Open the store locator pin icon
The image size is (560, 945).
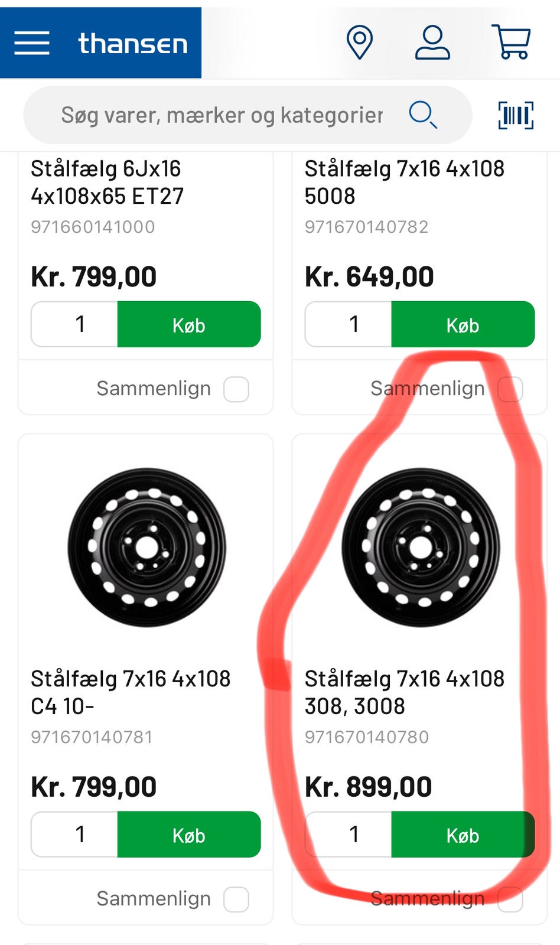359,43
